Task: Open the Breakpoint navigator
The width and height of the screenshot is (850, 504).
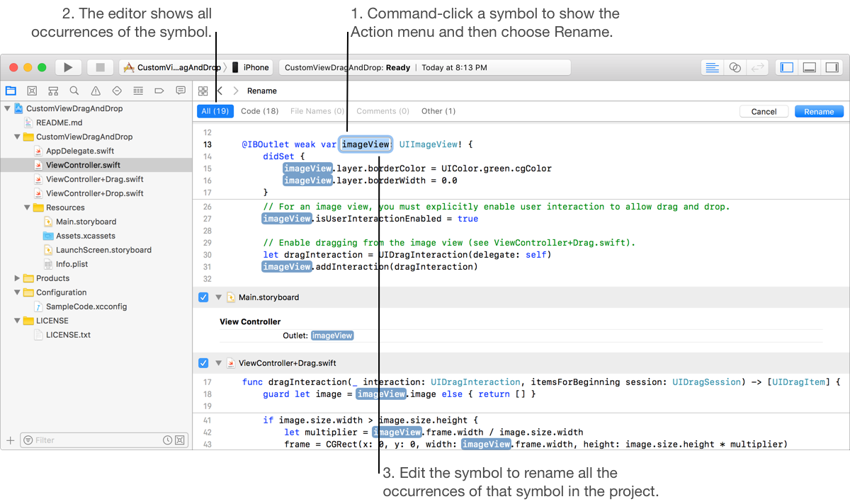Action: click(x=159, y=91)
